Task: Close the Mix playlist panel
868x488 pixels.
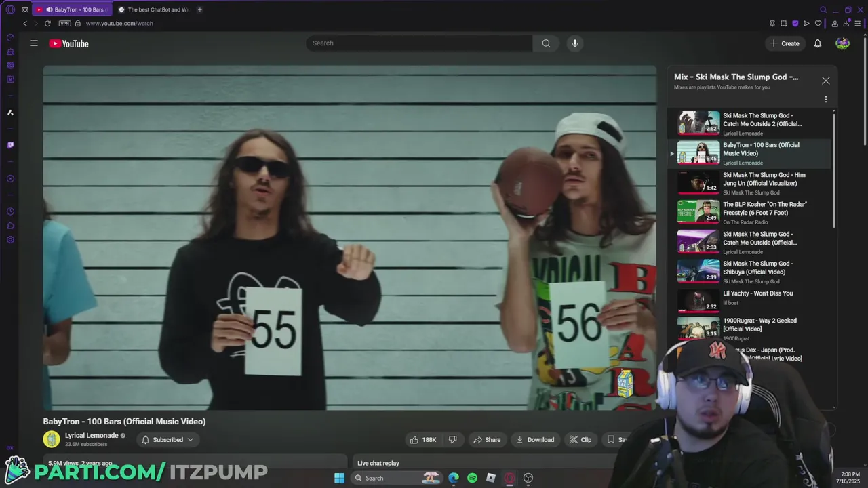Action: coord(825,81)
